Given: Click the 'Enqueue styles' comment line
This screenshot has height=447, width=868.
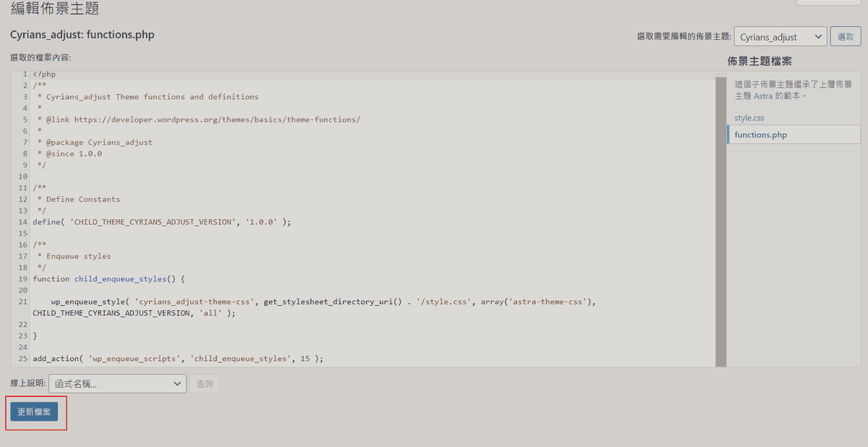Looking at the screenshot, I should pyautogui.click(x=75, y=256).
